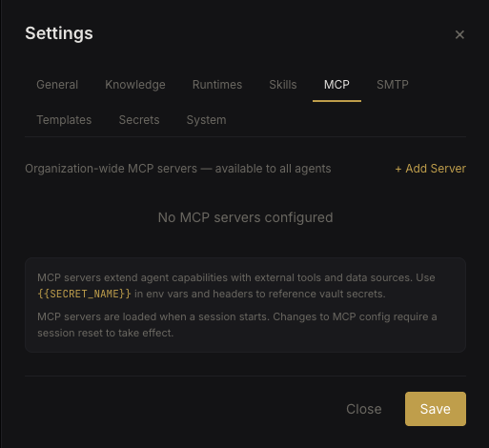489x448 pixels.
Task: Click 'MCP servers extend agent capabilities' text
Action: [x=236, y=286]
